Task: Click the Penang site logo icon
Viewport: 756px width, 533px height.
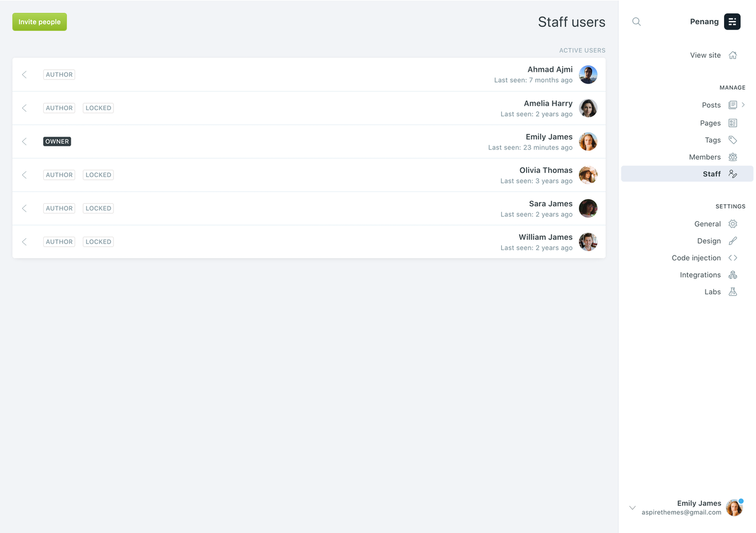Action: click(x=732, y=22)
